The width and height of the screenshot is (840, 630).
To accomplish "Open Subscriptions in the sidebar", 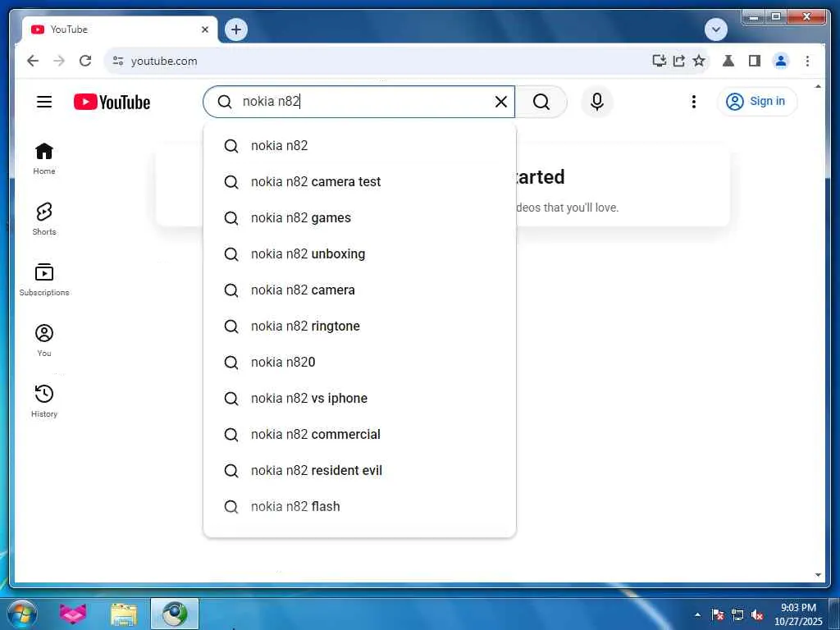I will (x=44, y=280).
